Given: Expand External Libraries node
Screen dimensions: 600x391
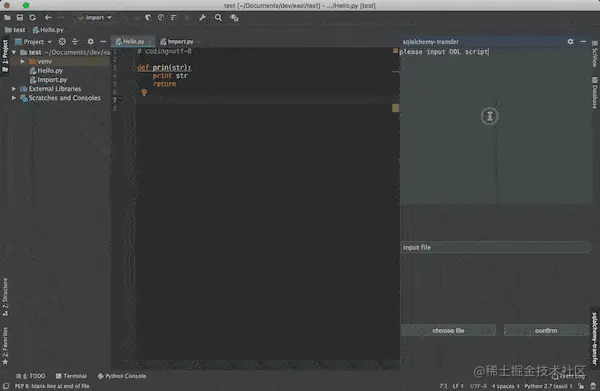Looking at the screenshot, I should coord(14,89).
